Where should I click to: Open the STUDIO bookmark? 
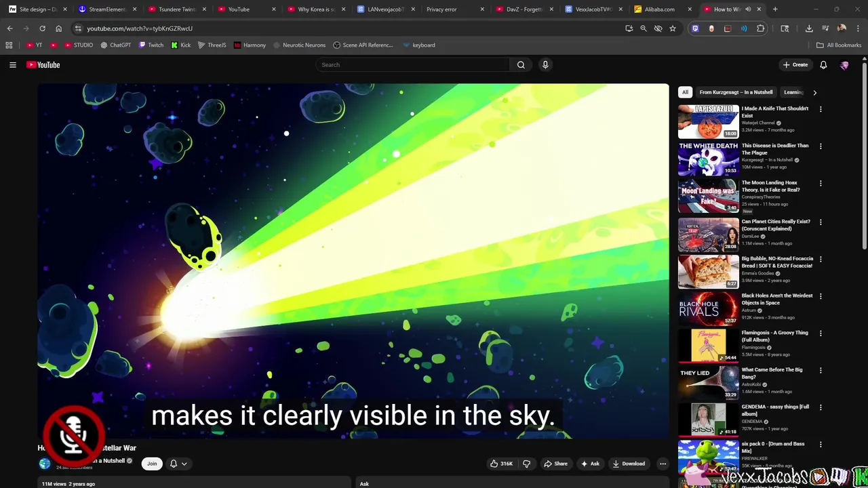[79, 45]
